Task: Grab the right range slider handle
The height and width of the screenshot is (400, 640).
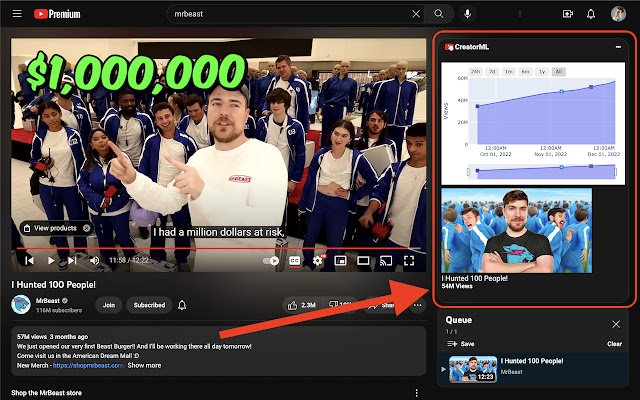Action: tap(616, 172)
